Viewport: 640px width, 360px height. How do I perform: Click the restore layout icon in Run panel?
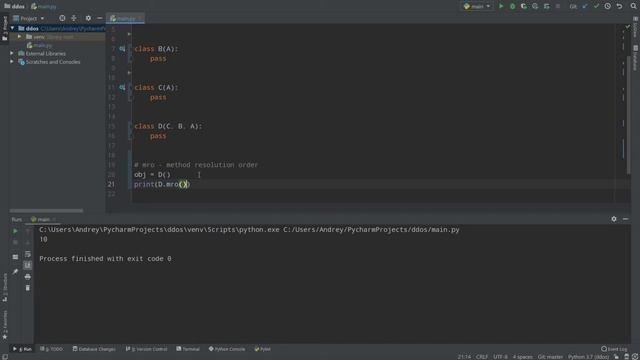(15, 257)
